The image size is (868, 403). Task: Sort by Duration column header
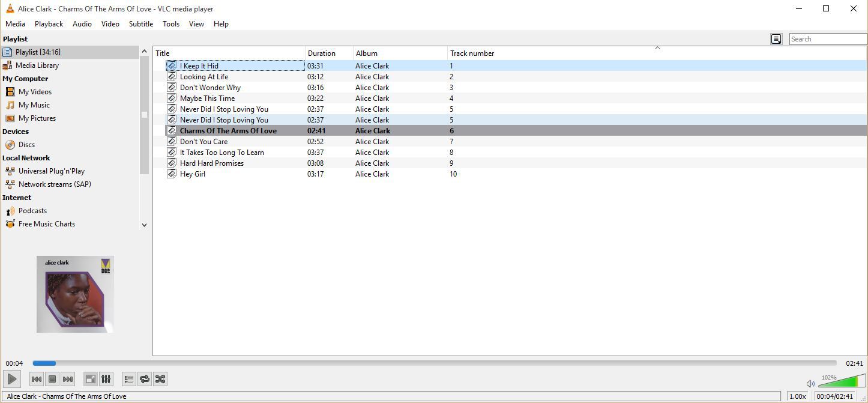tap(329, 53)
